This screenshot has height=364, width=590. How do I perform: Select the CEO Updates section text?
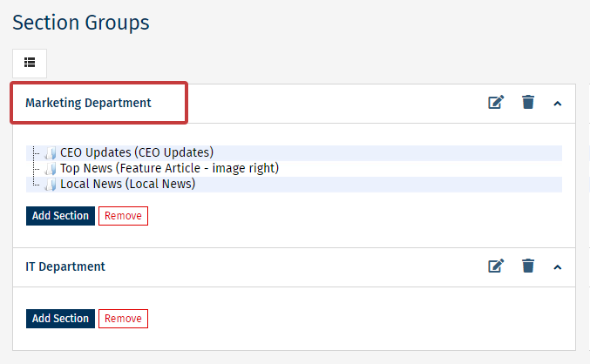pyautogui.click(x=137, y=152)
